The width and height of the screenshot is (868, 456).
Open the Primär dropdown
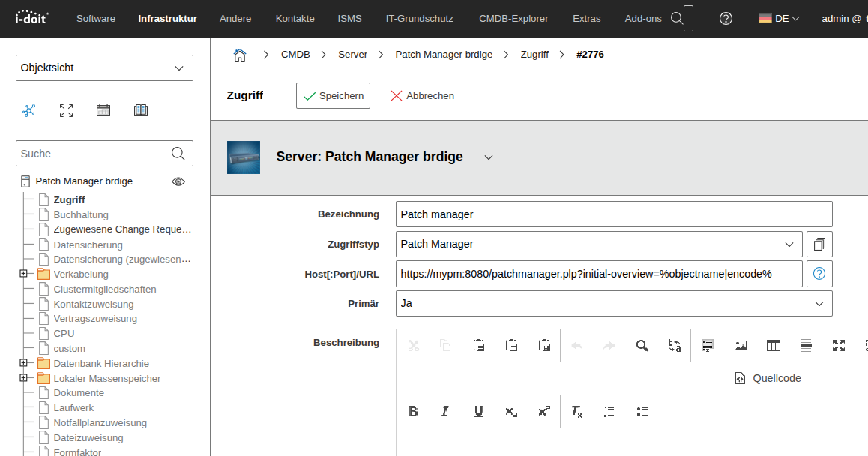[x=614, y=303]
